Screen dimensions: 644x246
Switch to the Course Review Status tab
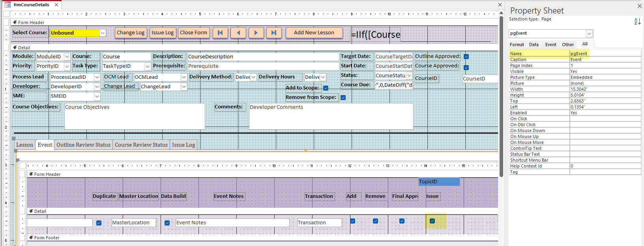[x=141, y=145]
